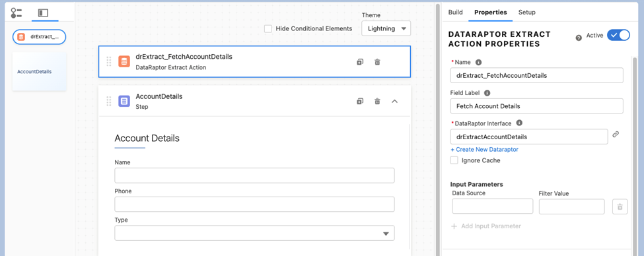Image resolution: width=644 pixels, height=256 pixels.
Task: Click info icon next to Name label
Action: (x=478, y=63)
